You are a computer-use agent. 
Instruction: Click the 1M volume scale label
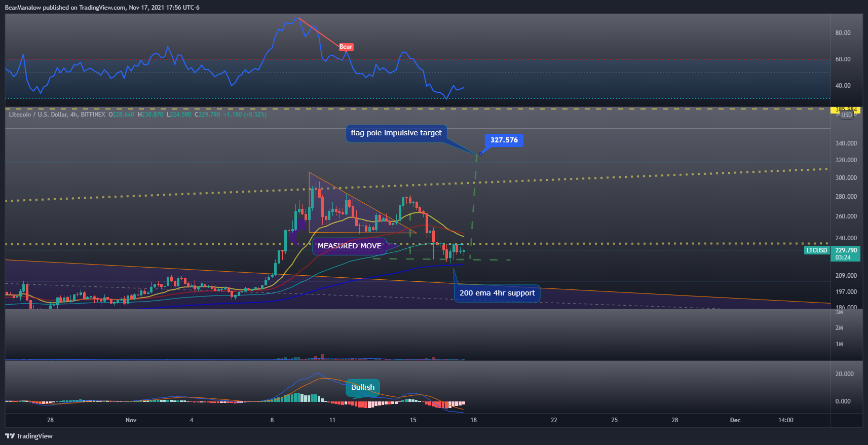coord(840,344)
